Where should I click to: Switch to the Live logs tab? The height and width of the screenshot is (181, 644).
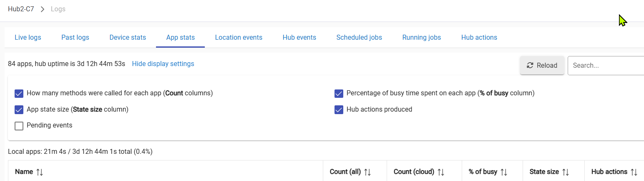28,38
